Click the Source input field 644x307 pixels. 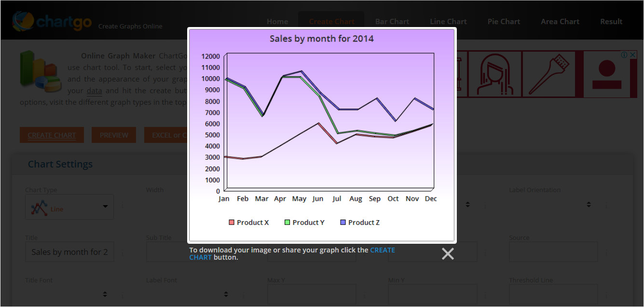(553, 251)
